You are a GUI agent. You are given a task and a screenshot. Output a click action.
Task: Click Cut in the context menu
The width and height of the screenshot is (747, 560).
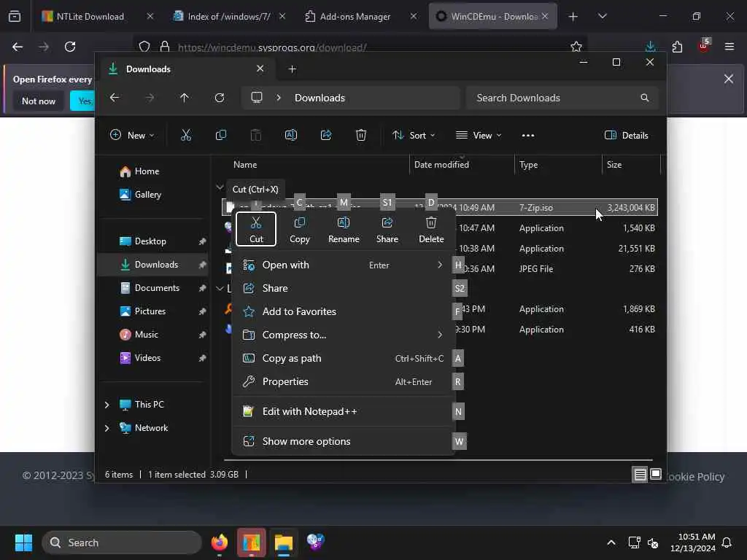tap(256, 230)
